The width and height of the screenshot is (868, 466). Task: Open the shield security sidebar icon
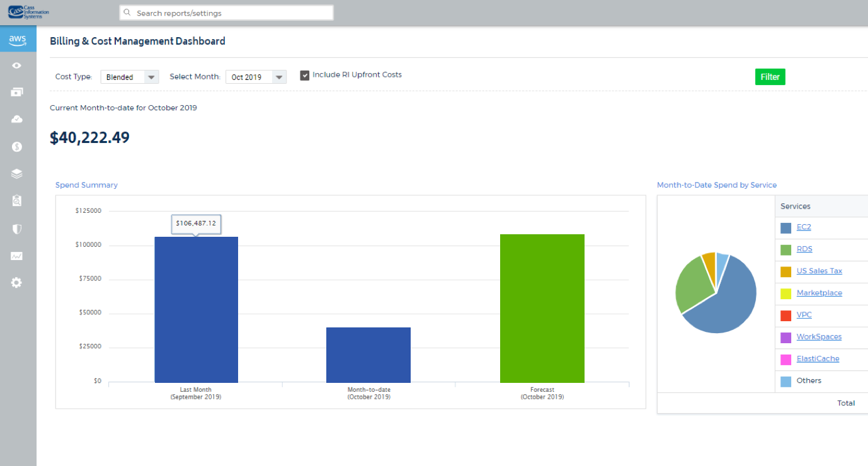point(17,229)
